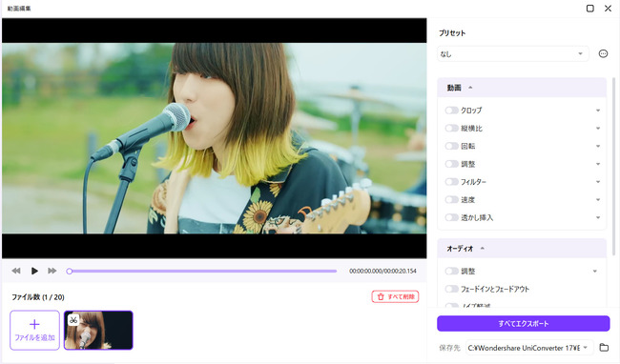
Task: Enable the 透かし挿入 toggle
Action: coord(451,217)
